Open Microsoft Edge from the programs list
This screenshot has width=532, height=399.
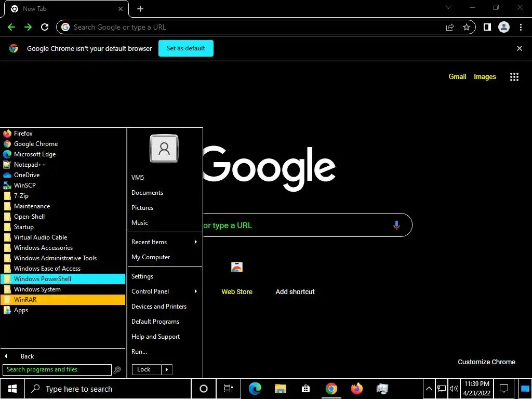[63, 154]
